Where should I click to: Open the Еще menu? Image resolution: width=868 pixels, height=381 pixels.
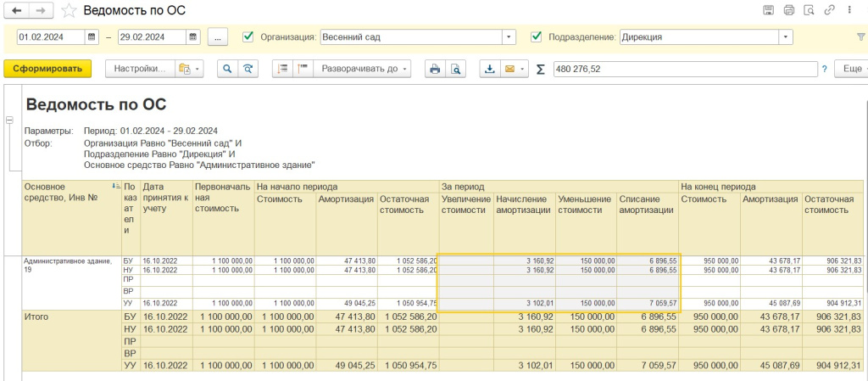[853, 69]
